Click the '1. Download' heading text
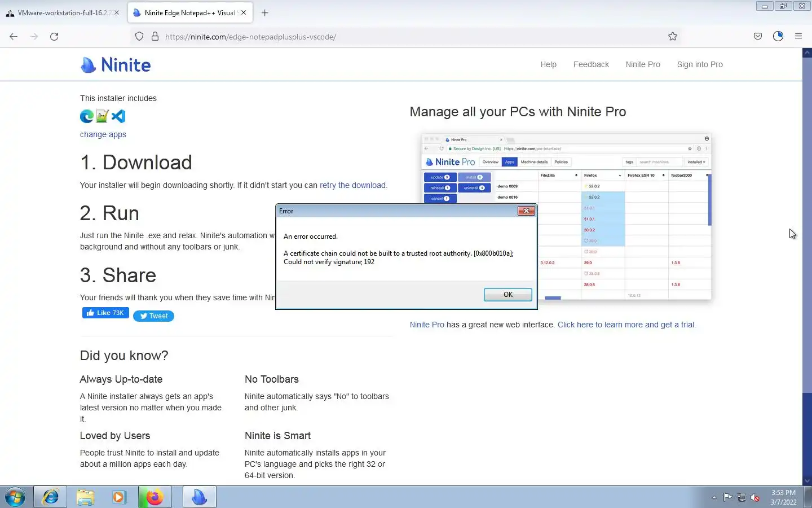 (x=136, y=163)
